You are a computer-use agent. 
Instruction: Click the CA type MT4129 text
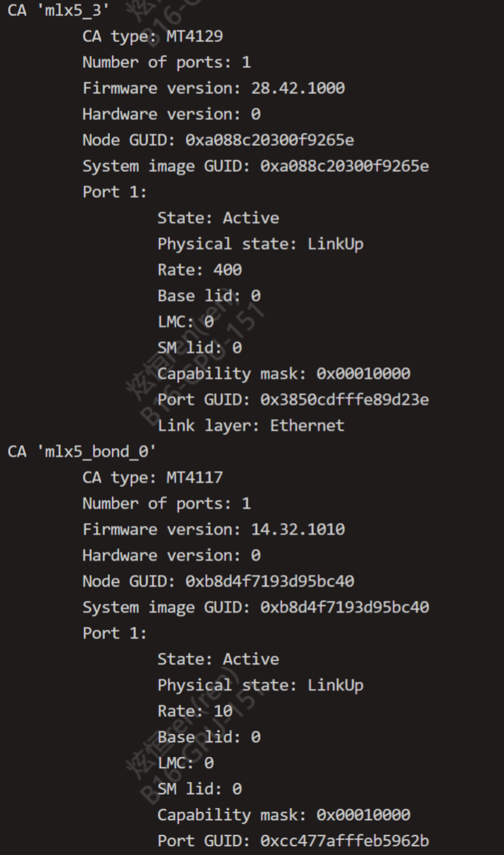point(152,36)
